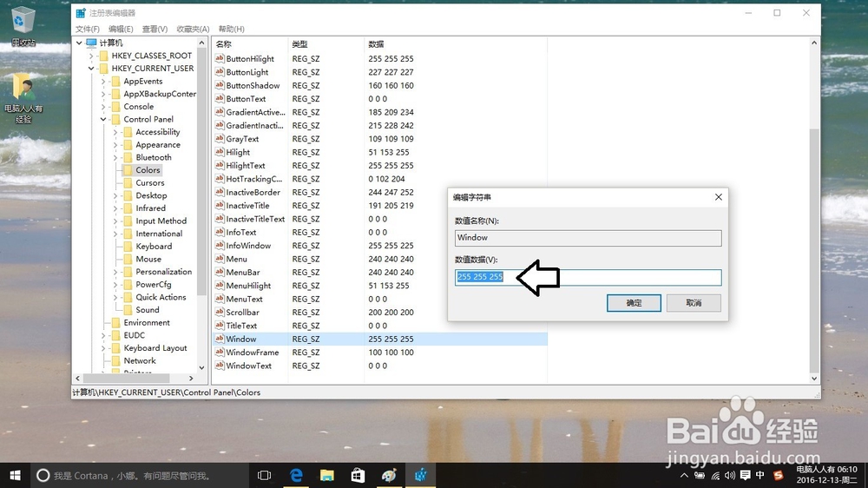Open the 帮助(H) menu
This screenshot has height=488, width=868.
coord(232,29)
